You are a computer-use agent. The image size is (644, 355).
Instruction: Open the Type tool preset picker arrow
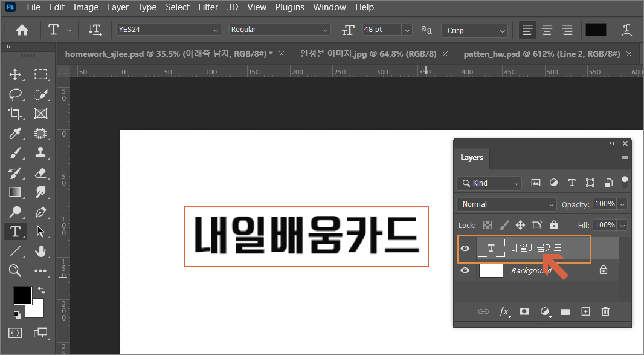(x=69, y=30)
